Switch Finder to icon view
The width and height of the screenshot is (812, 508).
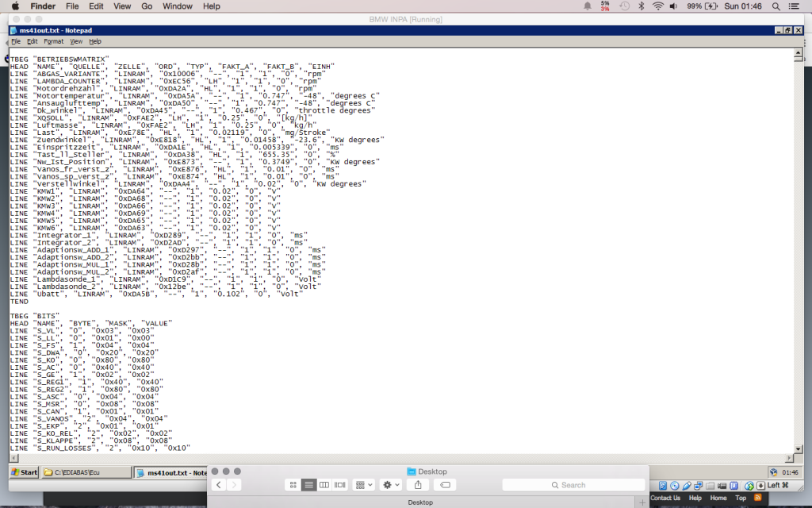tap(293, 484)
